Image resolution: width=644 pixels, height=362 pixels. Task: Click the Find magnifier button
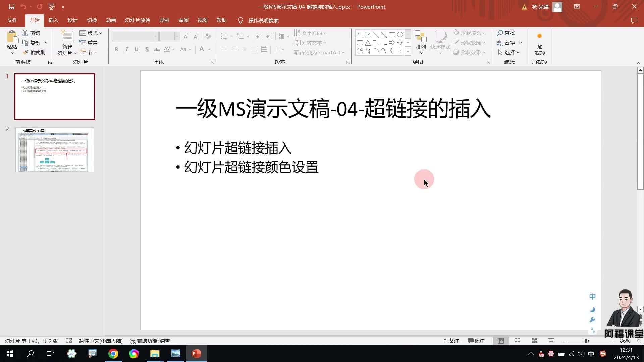(x=506, y=33)
